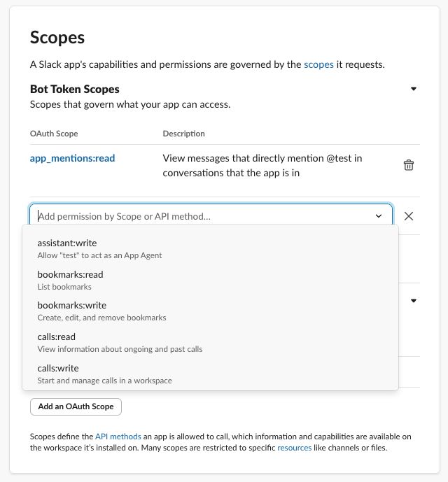Image resolution: width=448 pixels, height=482 pixels.
Task: Dismiss the scope search with X icon
Action: tap(409, 216)
